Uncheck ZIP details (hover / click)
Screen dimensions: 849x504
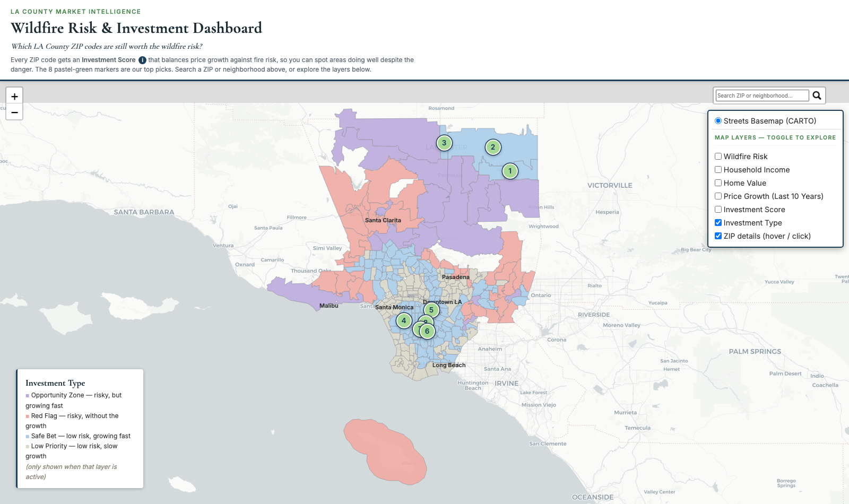click(x=718, y=236)
